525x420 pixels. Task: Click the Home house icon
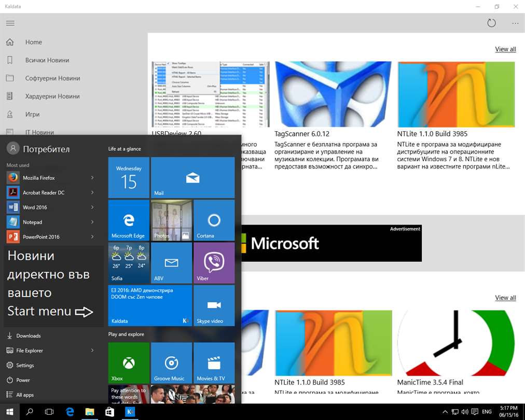(x=10, y=42)
